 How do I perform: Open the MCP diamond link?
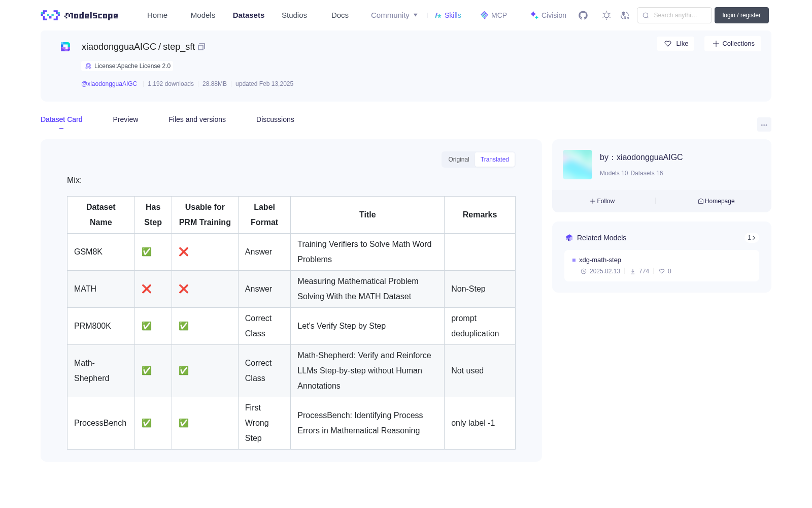[x=493, y=15]
